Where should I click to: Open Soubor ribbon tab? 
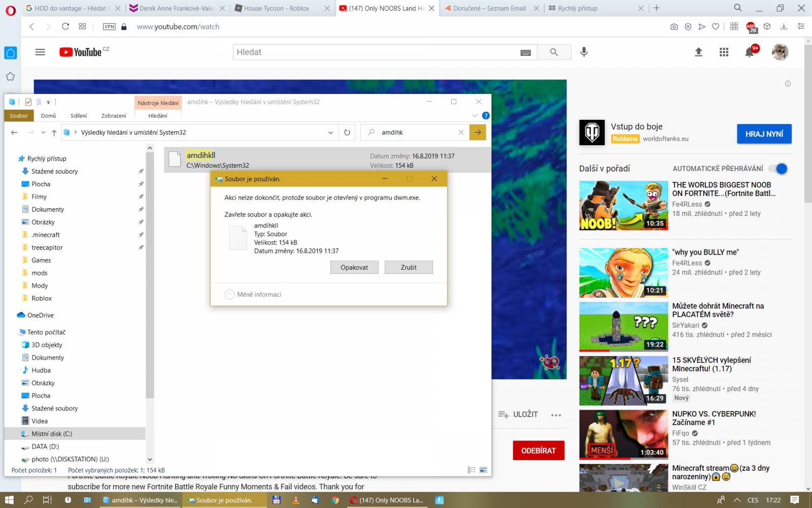[19, 115]
